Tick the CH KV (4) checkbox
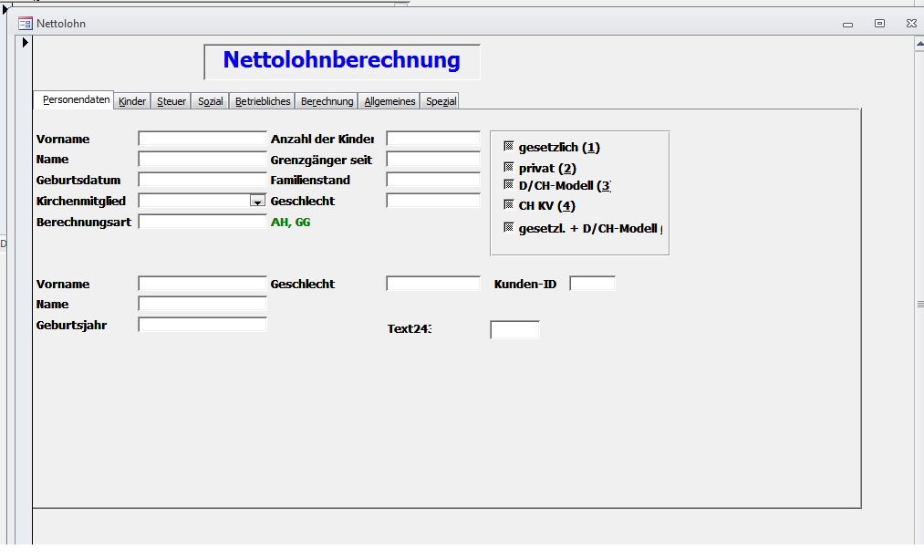 click(509, 204)
